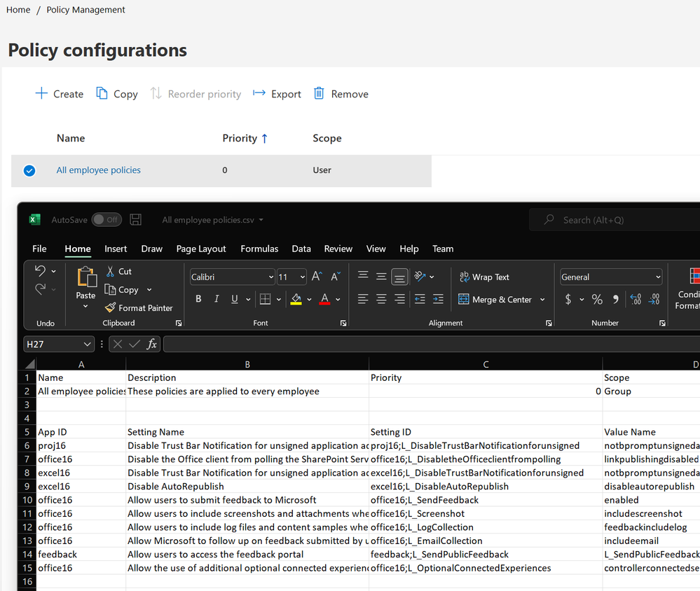The width and height of the screenshot is (700, 591).
Task: Click the Copy policy icon in Policy configurations
Action: click(102, 93)
